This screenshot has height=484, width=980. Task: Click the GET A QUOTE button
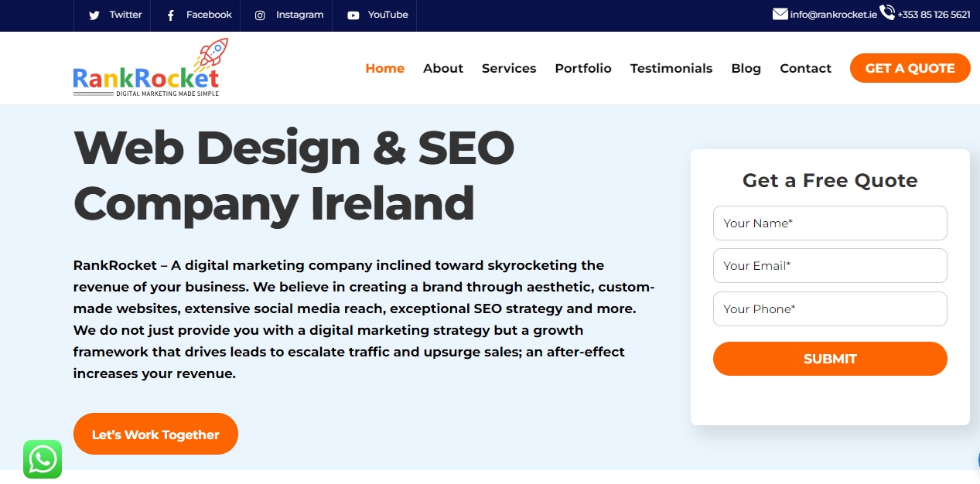[x=910, y=68]
